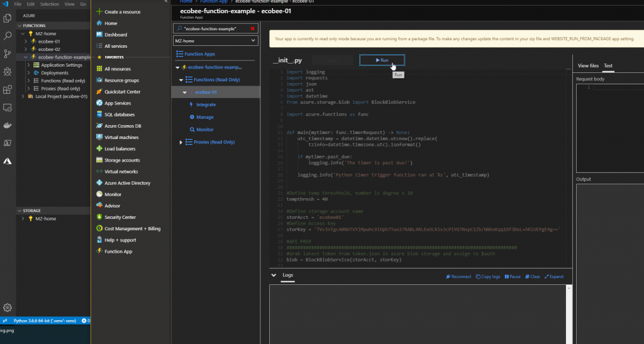The width and height of the screenshot is (644, 344).
Task: Click the Security Center shield icon
Action: [x=99, y=217]
